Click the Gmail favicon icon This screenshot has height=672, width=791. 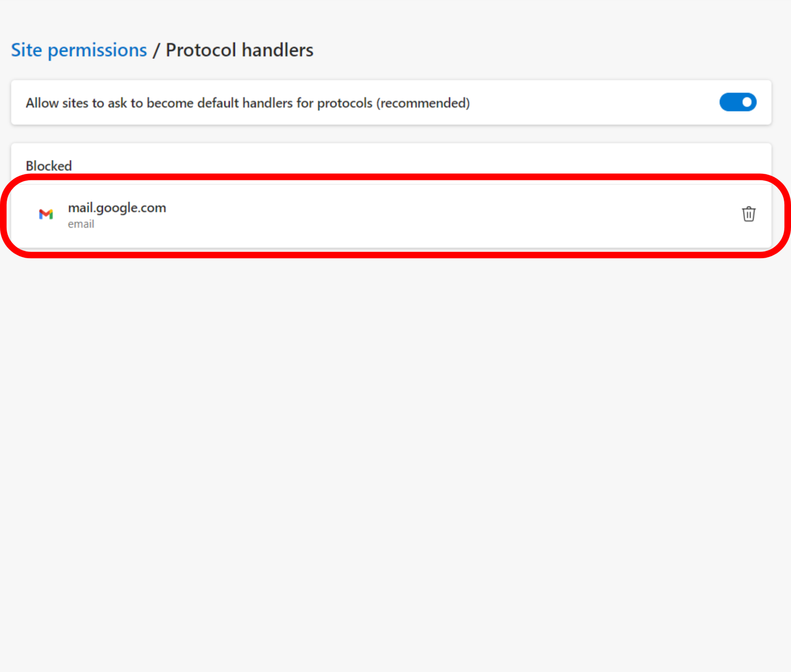pos(46,214)
